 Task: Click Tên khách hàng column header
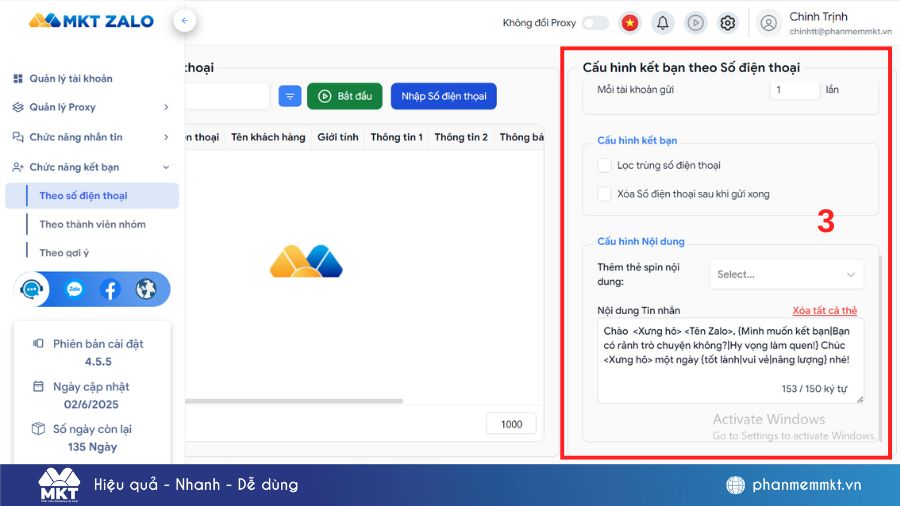[268, 137]
